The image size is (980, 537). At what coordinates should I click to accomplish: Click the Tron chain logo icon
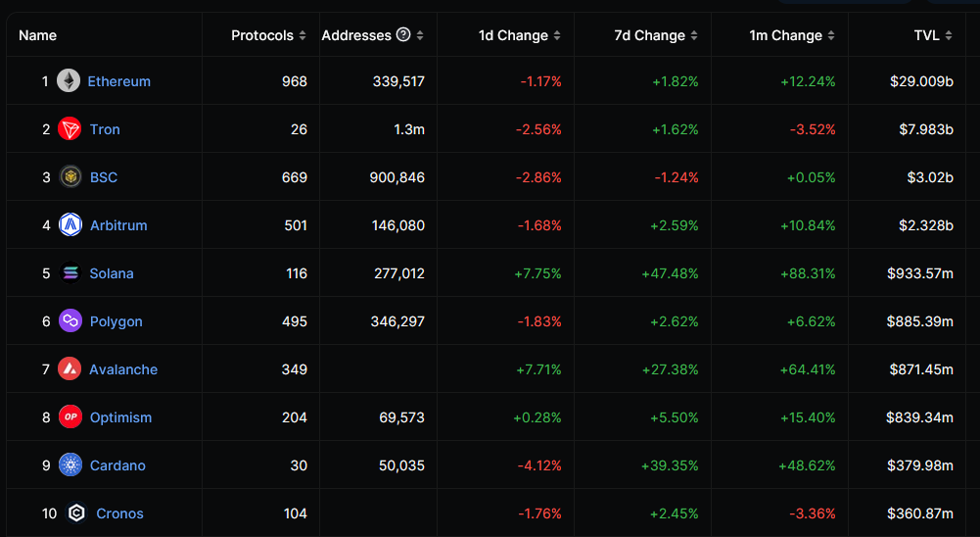point(70,129)
